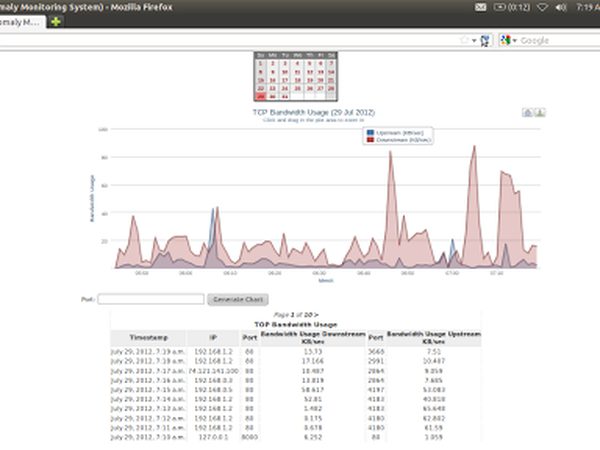Screen dimensions: 600x450
Task: Toggle the Downstream series in the chart legend
Action: [399, 140]
